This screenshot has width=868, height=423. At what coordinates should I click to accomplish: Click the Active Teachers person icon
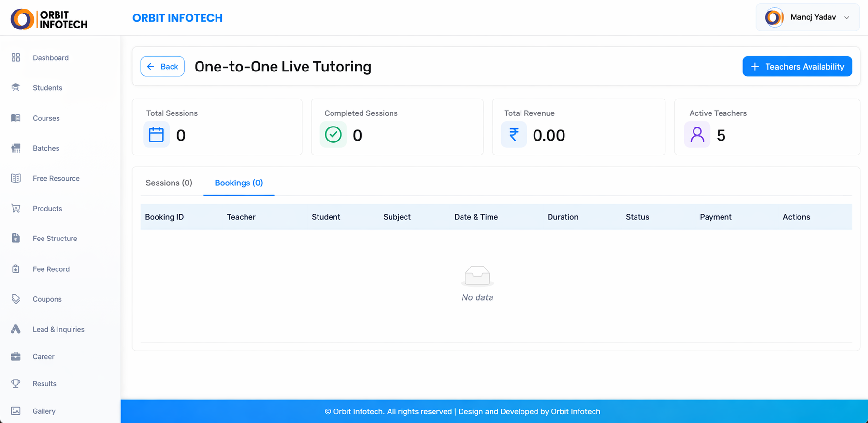click(697, 135)
